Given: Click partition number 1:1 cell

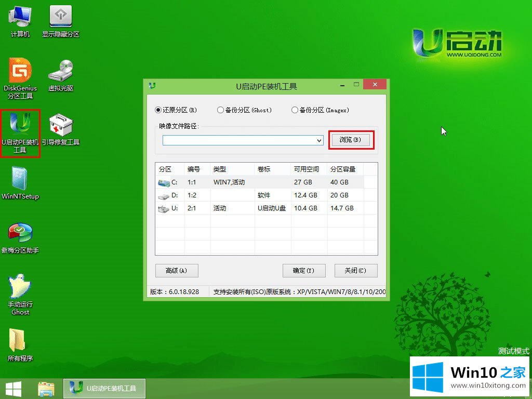Looking at the screenshot, I should click(192, 182).
